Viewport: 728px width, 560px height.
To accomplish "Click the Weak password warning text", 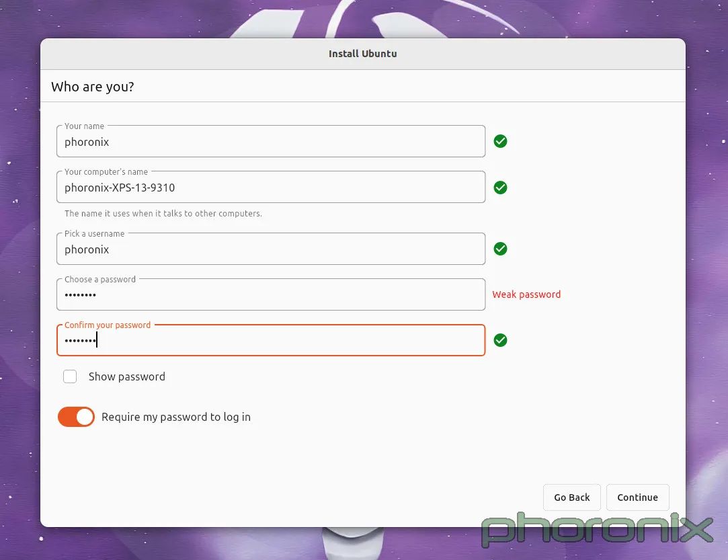I will pyautogui.click(x=526, y=294).
